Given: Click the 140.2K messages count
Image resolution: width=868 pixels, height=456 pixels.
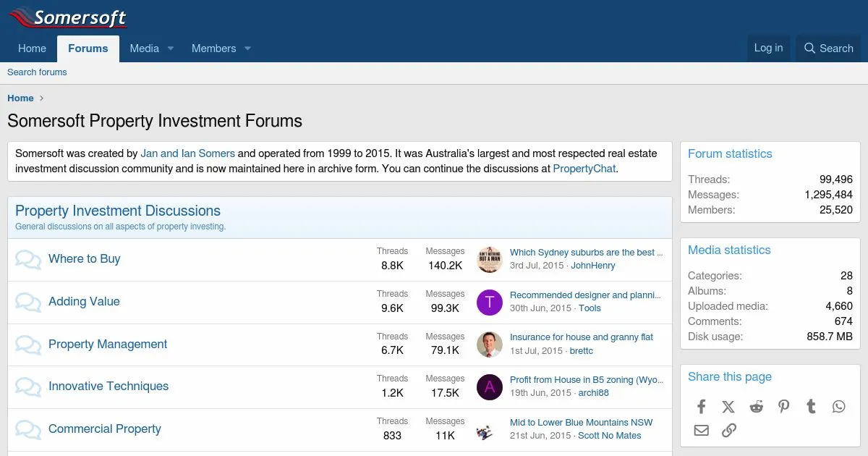Looking at the screenshot, I should click(x=445, y=266).
